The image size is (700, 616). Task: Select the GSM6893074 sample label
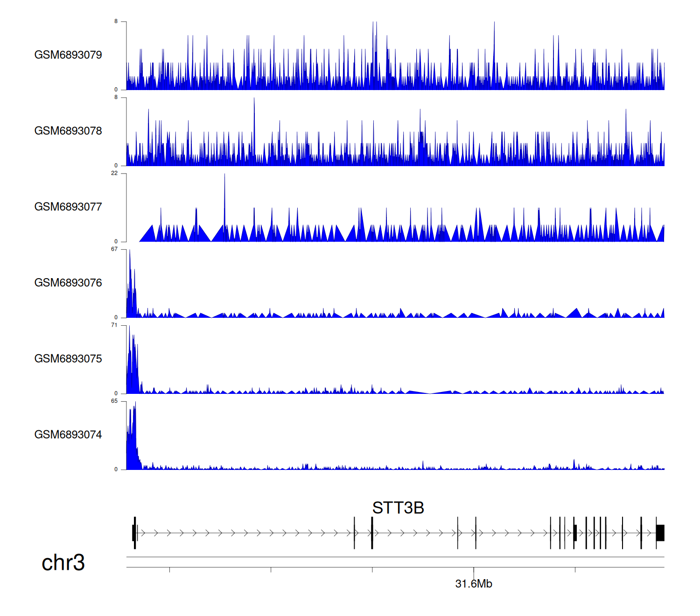(x=68, y=435)
